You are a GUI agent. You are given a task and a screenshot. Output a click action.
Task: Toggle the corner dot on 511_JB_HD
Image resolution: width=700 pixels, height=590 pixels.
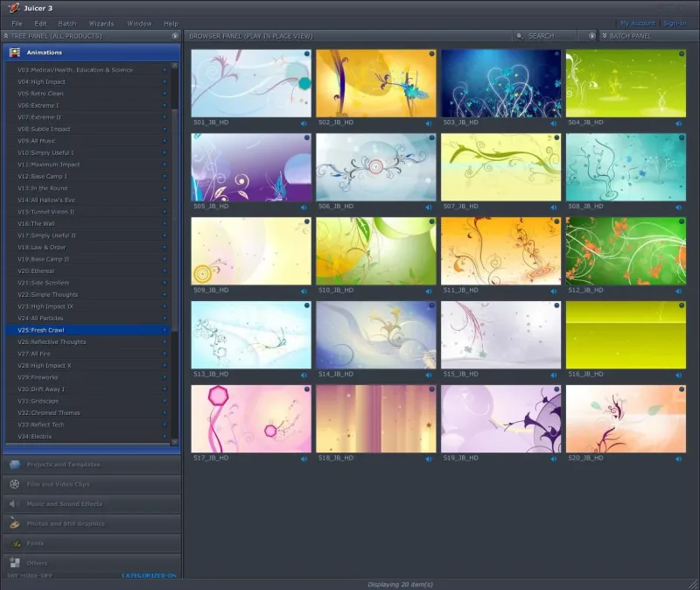click(x=556, y=221)
